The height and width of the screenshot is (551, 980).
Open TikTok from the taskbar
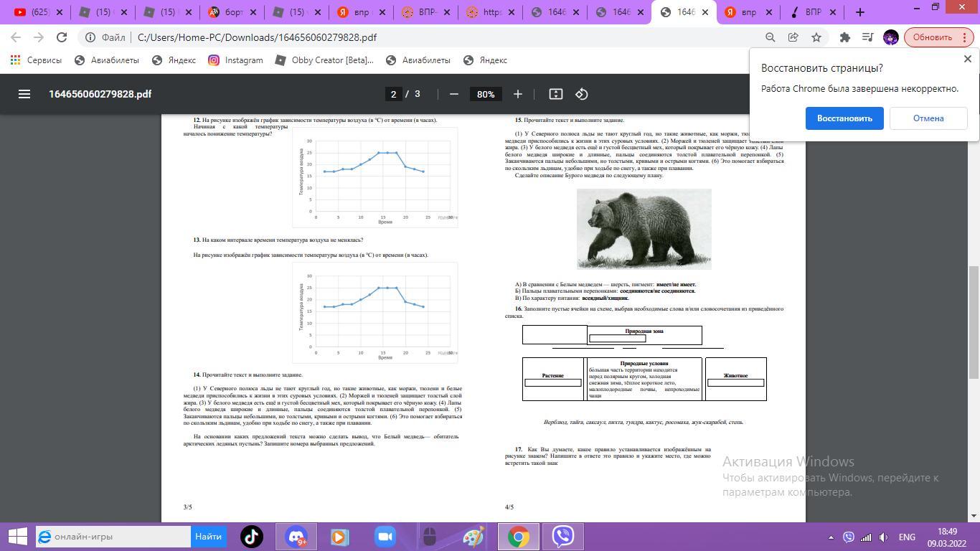251,537
